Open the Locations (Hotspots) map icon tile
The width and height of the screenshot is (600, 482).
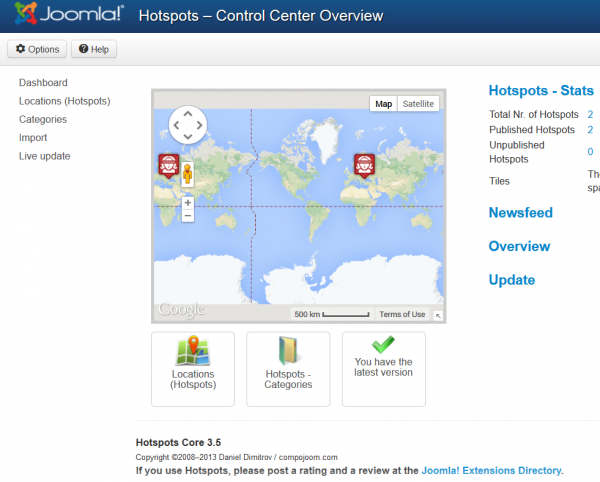pyautogui.click(x=192, y=369)
